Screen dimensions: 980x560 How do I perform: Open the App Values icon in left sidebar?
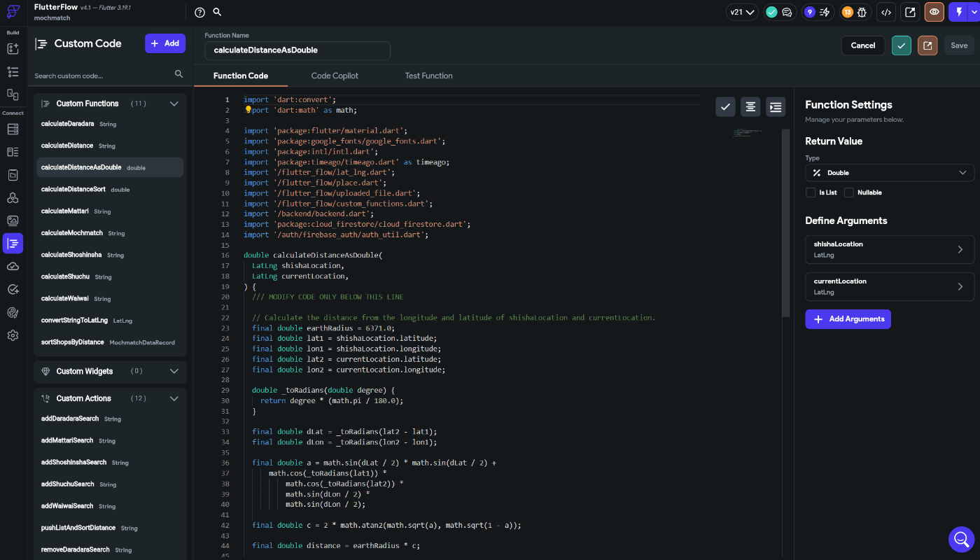pyautogui.click(x=13, y=175)
